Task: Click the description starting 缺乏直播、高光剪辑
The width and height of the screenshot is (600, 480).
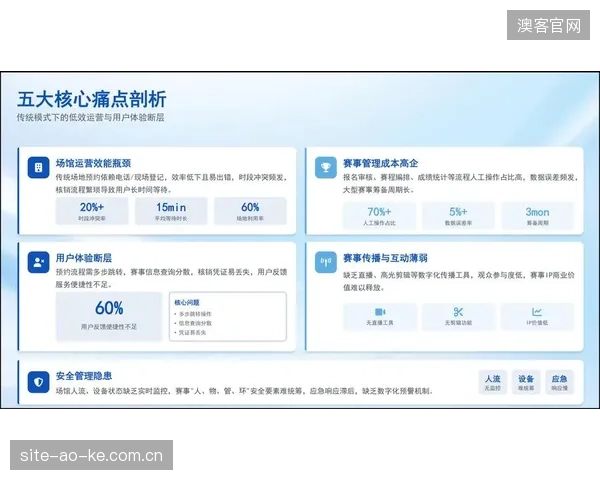Action: click(458, 281)
